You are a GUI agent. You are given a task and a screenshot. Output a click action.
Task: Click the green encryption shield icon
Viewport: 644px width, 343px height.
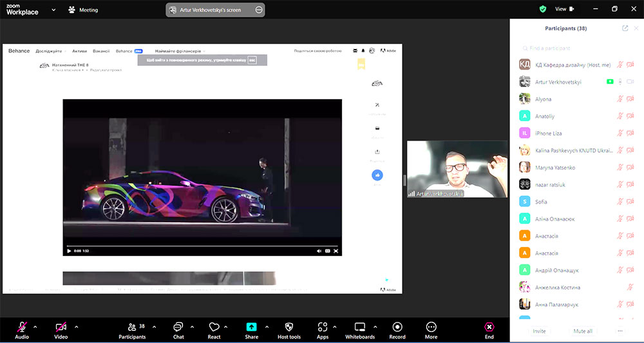point(543,9)
